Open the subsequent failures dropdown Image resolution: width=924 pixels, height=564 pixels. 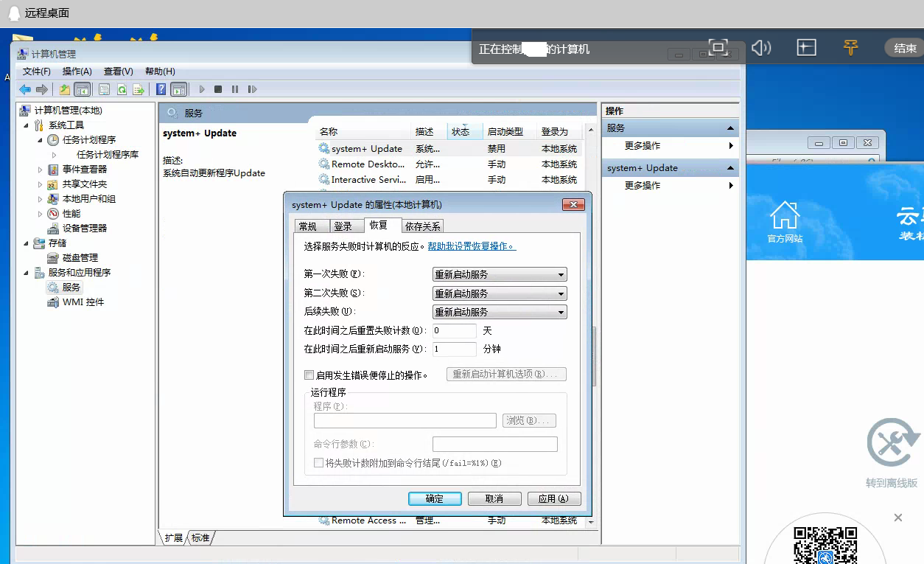(x=499, y=312)
